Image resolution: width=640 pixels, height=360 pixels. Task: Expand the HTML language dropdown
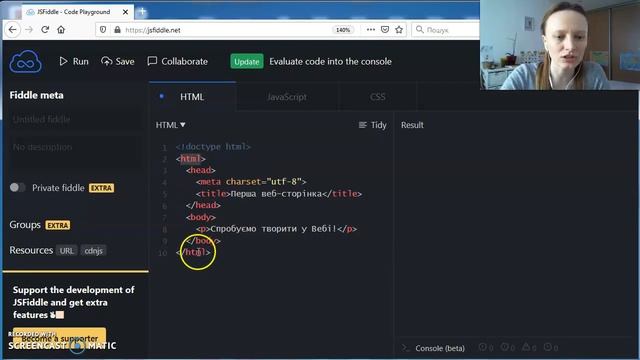point(171,125)
